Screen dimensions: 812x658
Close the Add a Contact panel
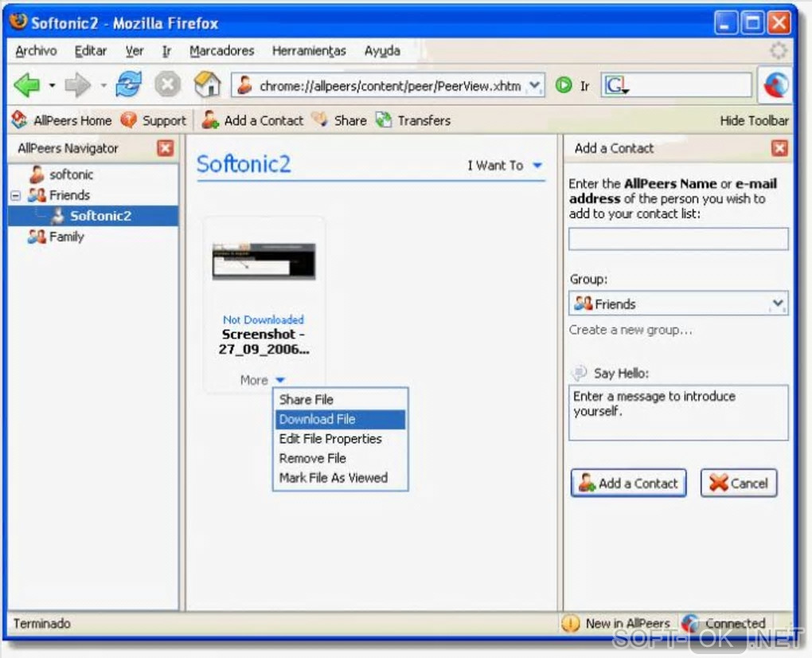click(x=779, y=148)
